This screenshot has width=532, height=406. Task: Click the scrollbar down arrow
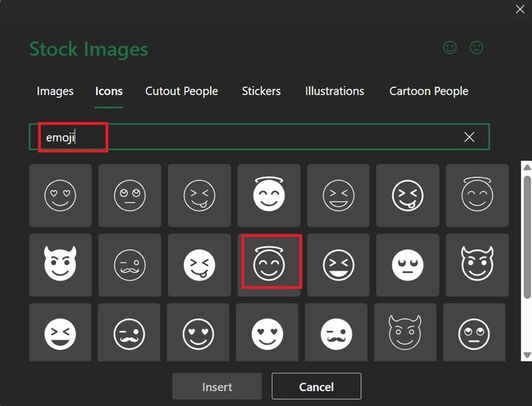(x=527, y=355)
